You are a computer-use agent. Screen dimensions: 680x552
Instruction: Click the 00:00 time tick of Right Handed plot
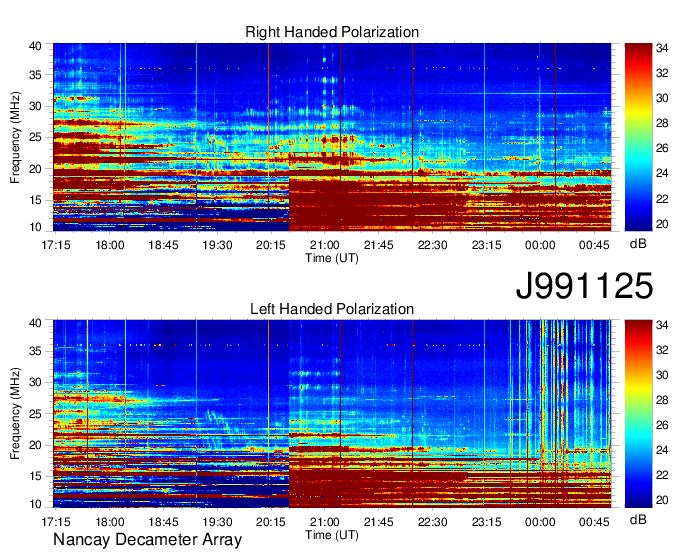pyautogui.click(x=540, y=245)
